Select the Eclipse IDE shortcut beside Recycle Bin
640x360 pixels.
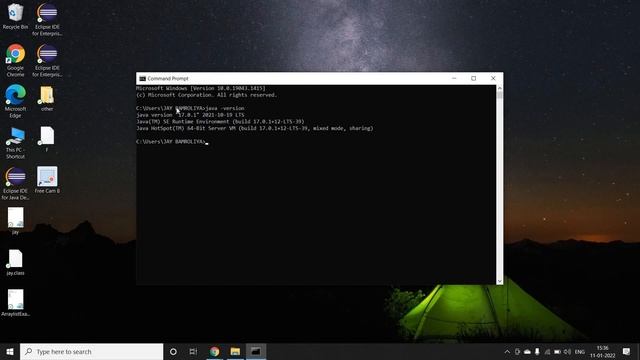pos(47,19)
